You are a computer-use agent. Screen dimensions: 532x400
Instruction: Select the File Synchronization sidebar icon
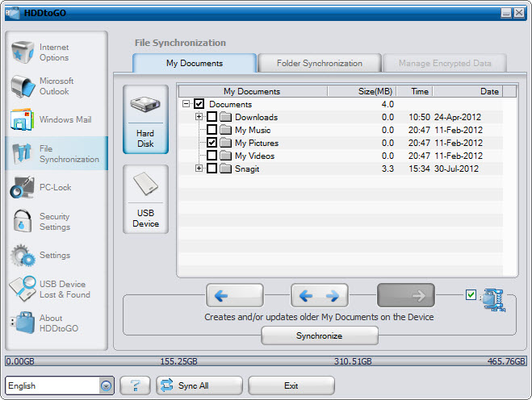pos(21,153)
